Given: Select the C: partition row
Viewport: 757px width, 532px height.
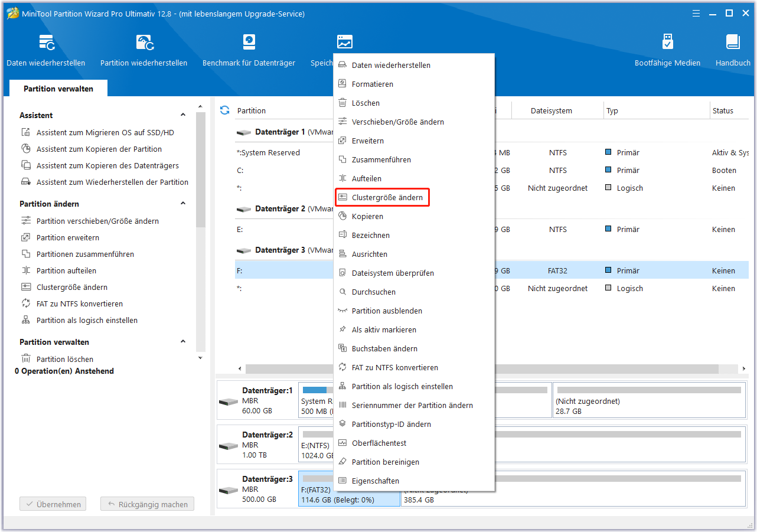Looking at the screenshot, I should click(492, 170).
